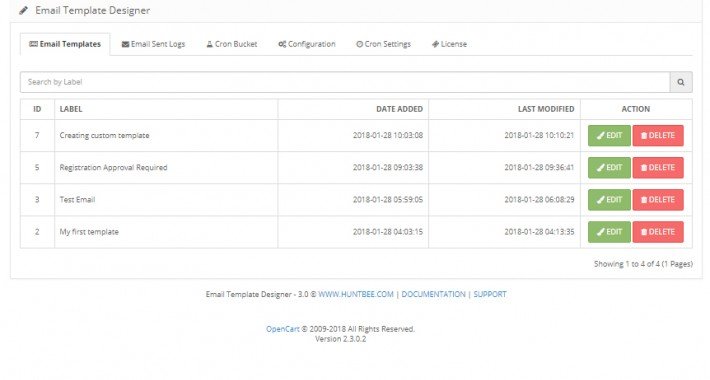Select the 'My first template' label text

[89, 232]
